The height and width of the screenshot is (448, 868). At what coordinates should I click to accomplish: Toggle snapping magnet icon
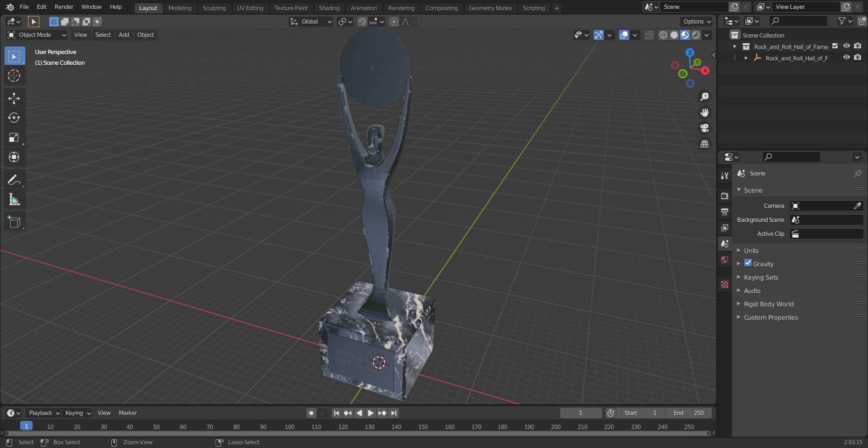click(362, 22)
